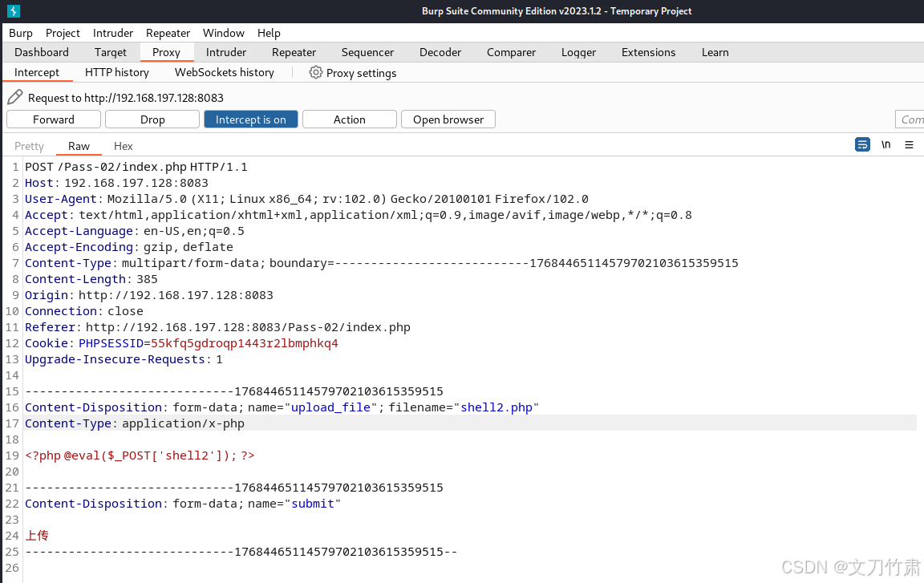924x583 pixels.
Task: Click the Host header line
Action: (x=116, y=183)
